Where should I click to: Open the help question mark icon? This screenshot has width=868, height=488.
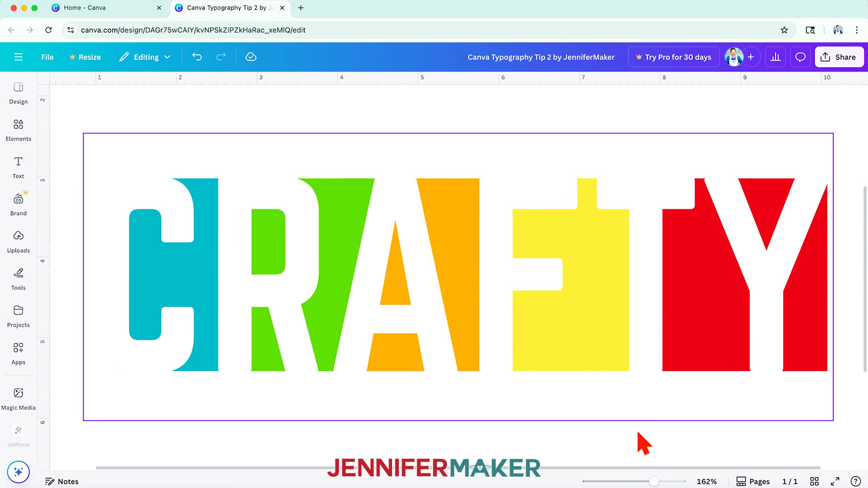[x=856, y=481]
